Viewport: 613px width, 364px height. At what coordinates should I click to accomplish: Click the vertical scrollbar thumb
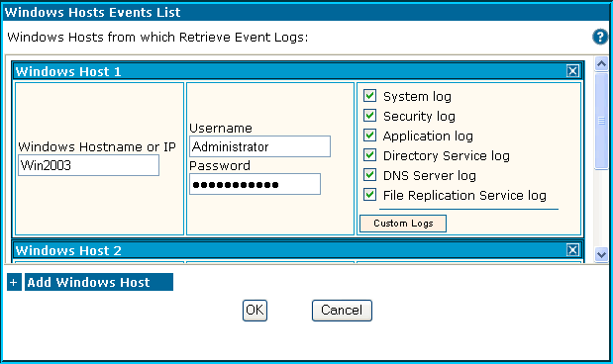click(x=601, y=121)
